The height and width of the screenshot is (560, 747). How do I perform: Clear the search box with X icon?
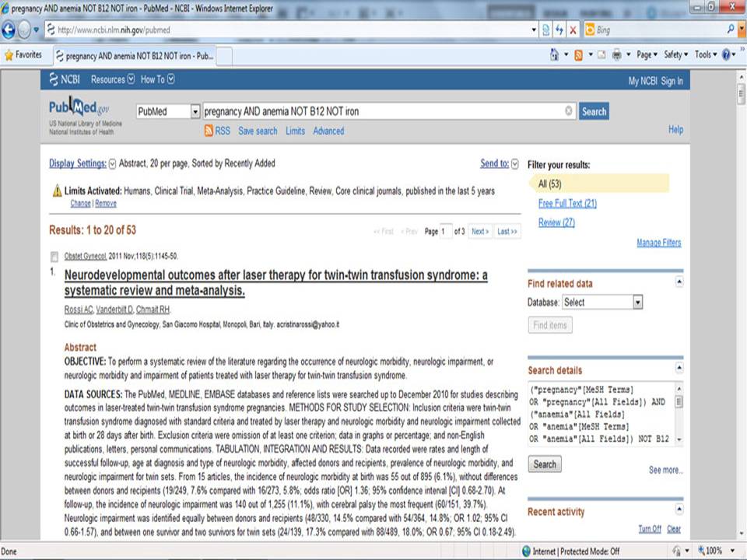(568, 111)
